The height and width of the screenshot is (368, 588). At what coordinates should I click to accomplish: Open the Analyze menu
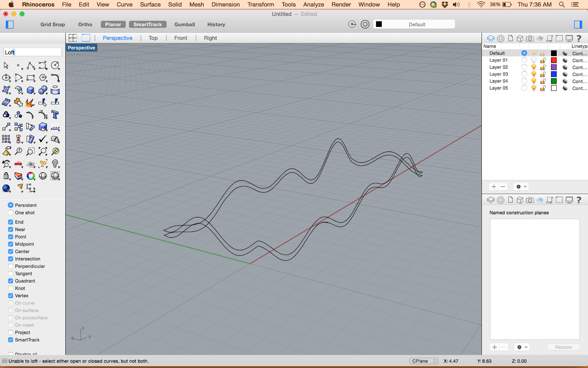313,4
